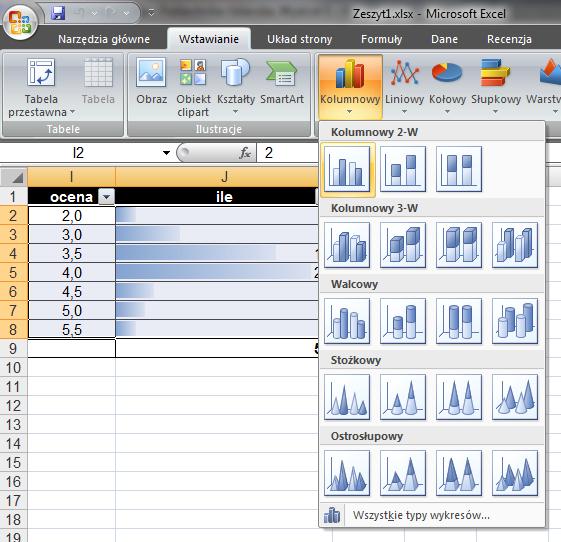Viewport: 561px width, 542px height.
Task: Choose 2-W stacked column chart
Action: (x=403, y=169)
